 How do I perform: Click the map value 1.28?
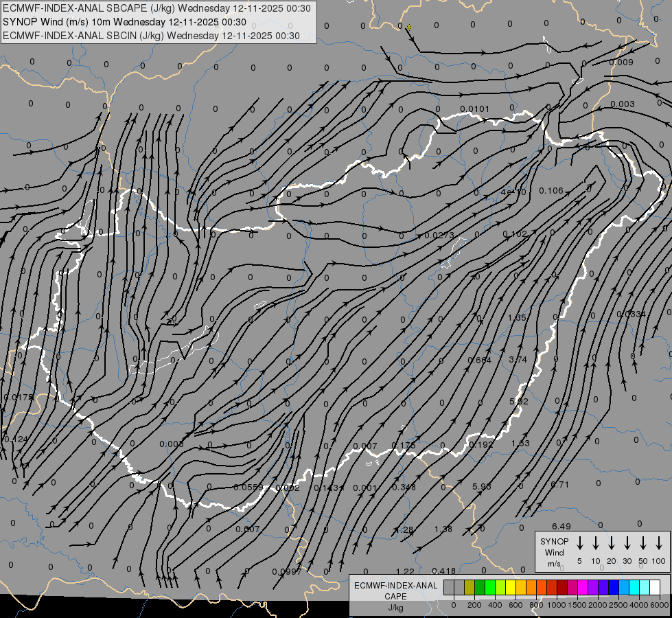pos(404,530)
